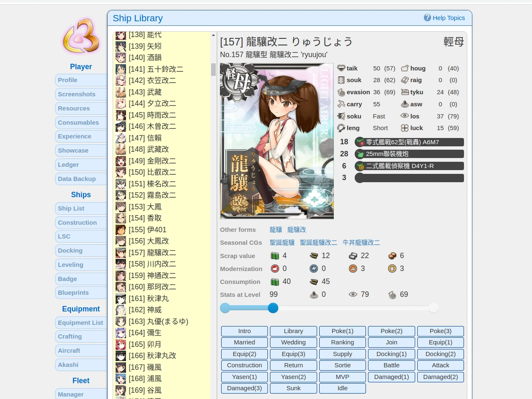Click the souk armor stat icon
Viewport: 532px width, 399px height.
pos(341,80)
